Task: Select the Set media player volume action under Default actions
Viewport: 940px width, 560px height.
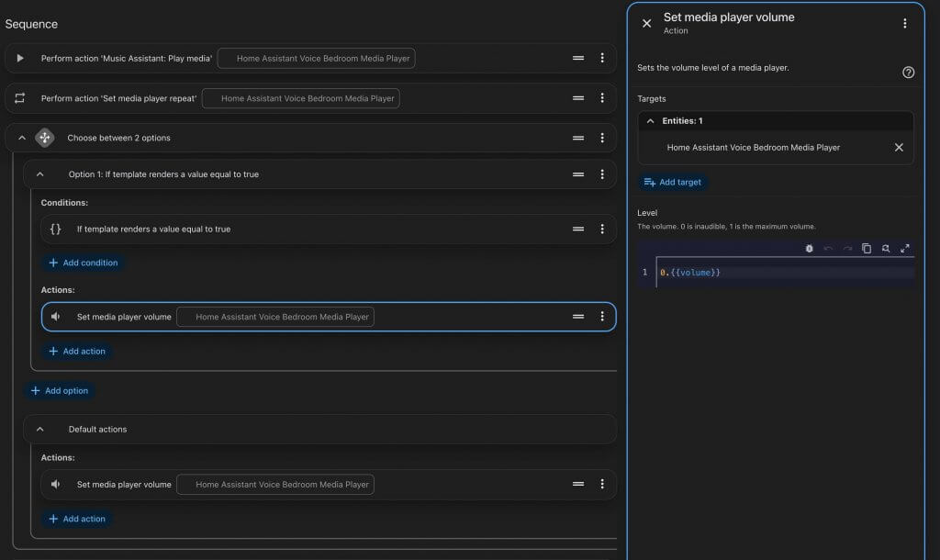Action: (x=328, y=485)
